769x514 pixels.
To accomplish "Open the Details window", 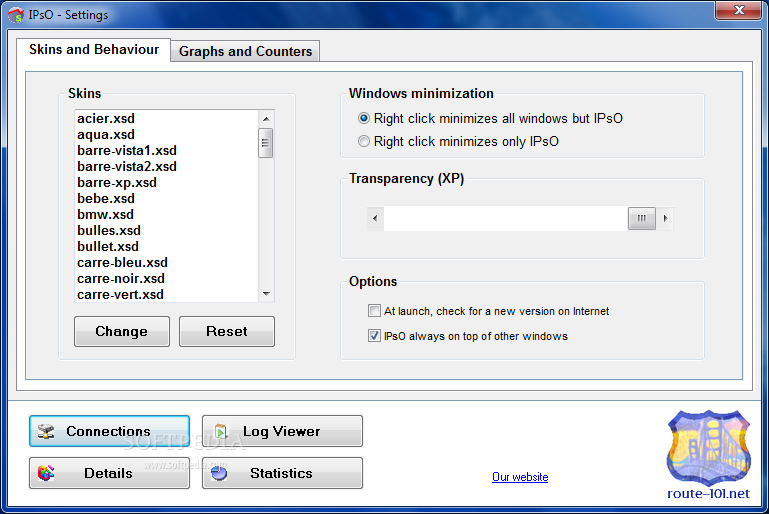I will (x=109, y=473).
